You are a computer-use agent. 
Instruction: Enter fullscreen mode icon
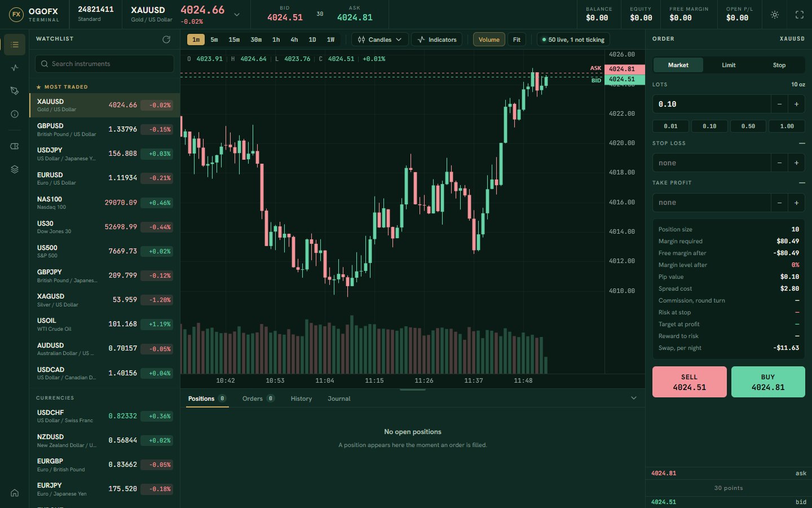pyautogui.click(x=800, y=15)
